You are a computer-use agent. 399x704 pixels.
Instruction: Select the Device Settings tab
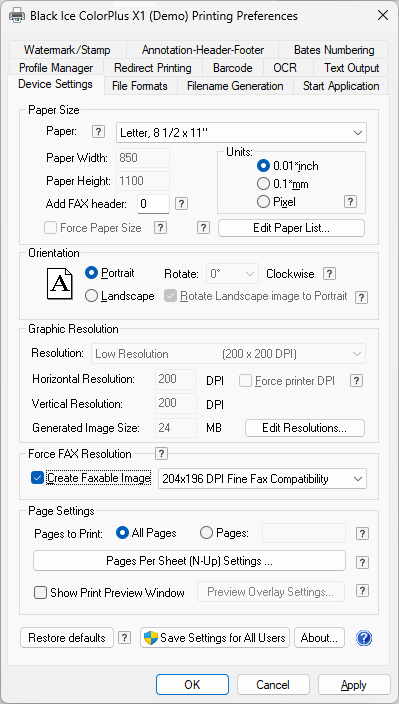tap(55, 84)
